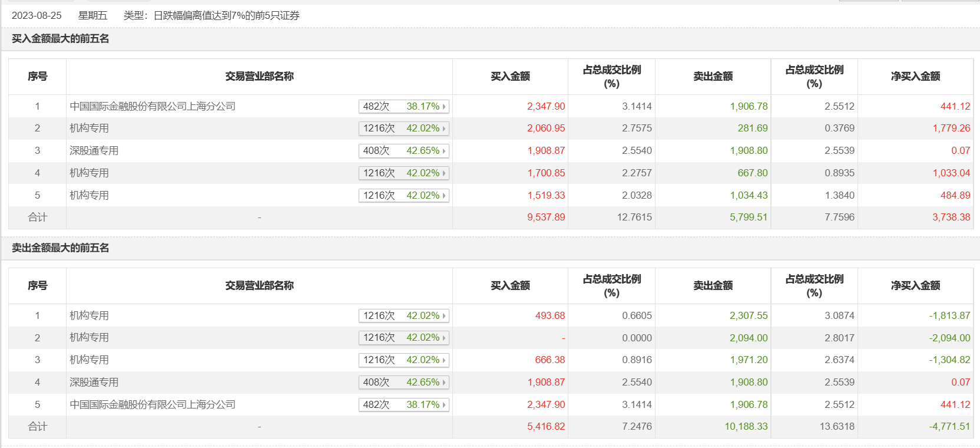Open 中国国际金融股份有限公司上海分公司 in the buy table
Viewport: 980px width, 448px height.
[153, 106]
